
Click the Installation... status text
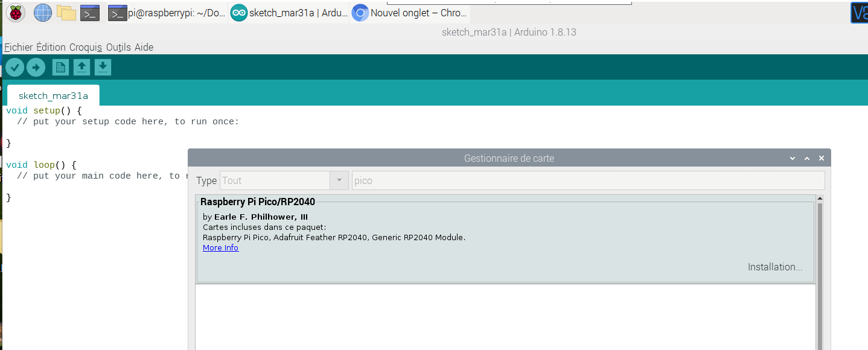coord(775,267)
